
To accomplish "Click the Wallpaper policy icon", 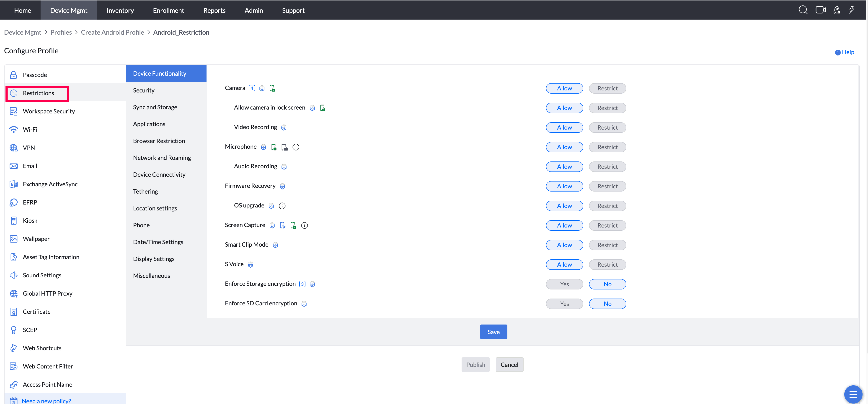I will click(x=13, y=239).
